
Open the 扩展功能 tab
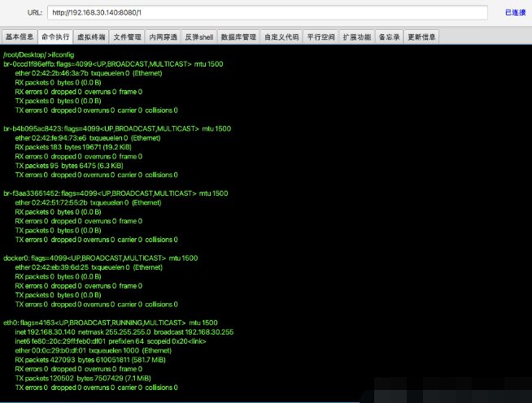(356, 37)
